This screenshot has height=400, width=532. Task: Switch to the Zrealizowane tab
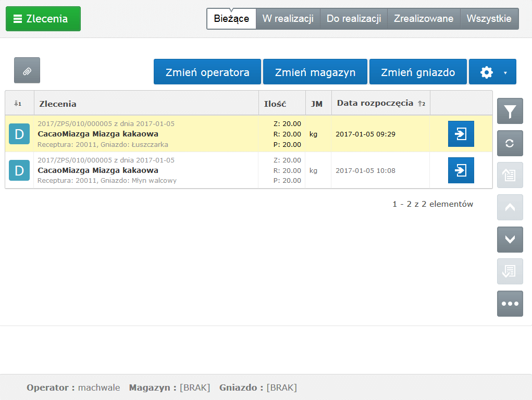(x=424, y=19)
